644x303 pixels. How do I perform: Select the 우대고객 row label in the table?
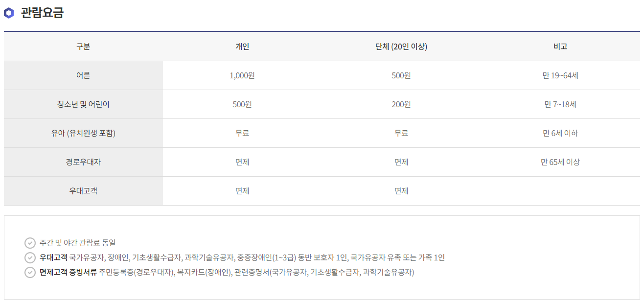coord(83,191)
